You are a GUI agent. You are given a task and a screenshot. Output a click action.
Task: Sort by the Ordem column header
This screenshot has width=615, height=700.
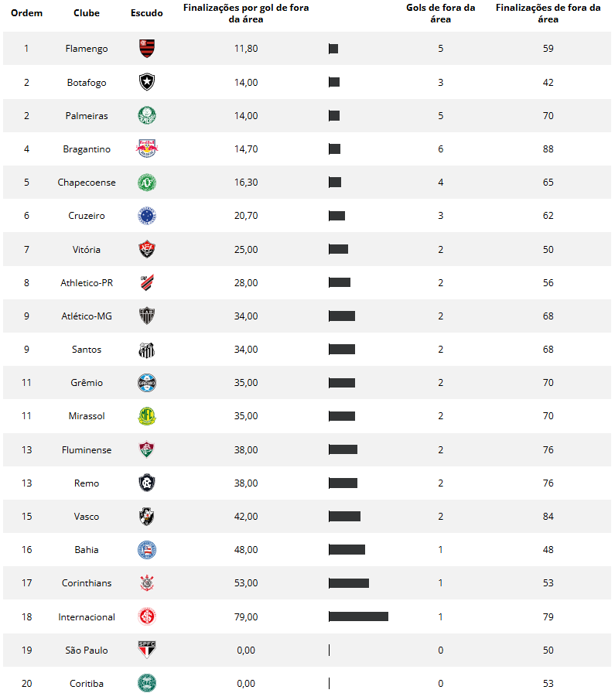click(26, 13)
